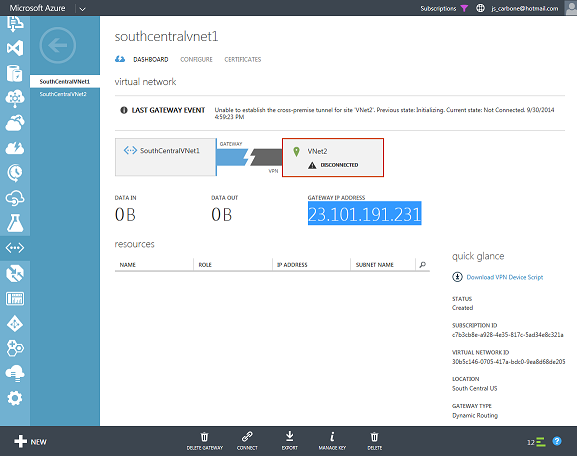Click the Last Gateway Event info icon
The height and width of the screenshot is (456, 577).
click(x=124, y=110)
